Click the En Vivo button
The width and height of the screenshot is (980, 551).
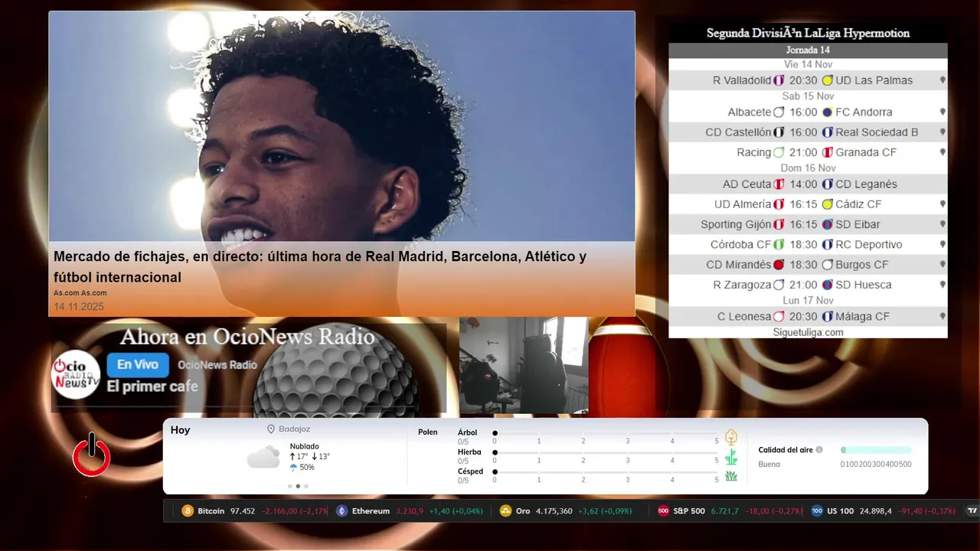click(138, 365)
